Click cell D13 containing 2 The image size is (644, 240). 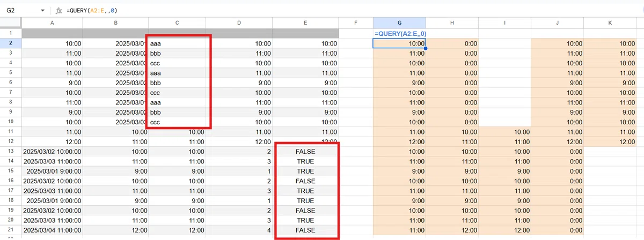pos(239,152)
